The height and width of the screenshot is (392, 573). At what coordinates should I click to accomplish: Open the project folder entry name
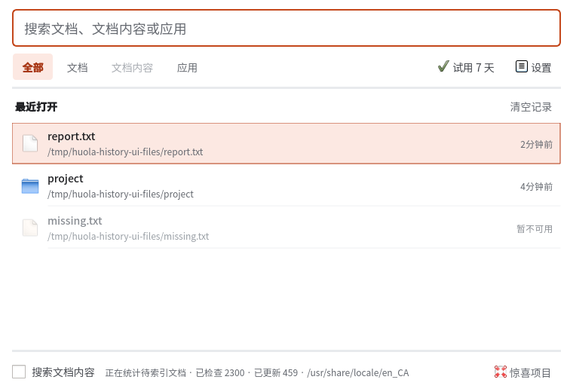pyautogui.click(x=66, y=179)
